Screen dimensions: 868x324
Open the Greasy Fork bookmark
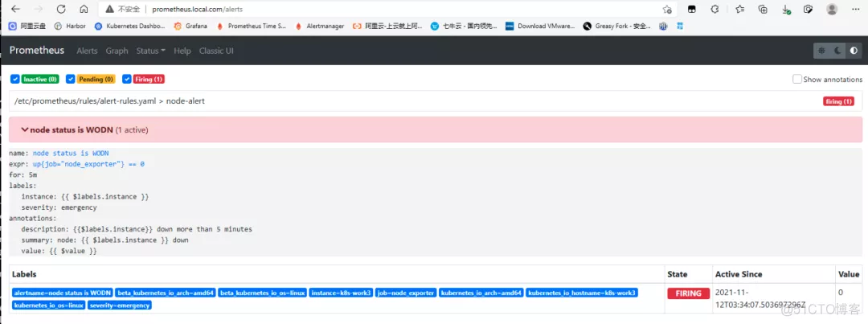pyautogui.click(x=617, y=26)
